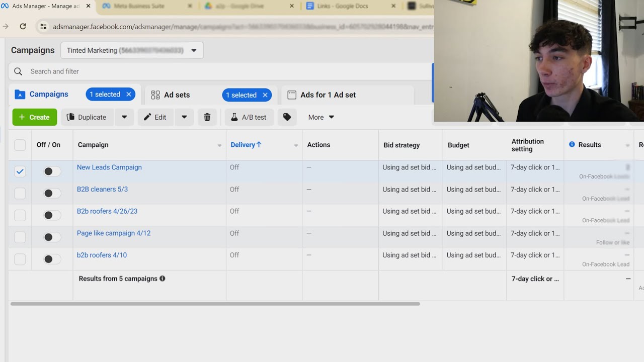Uncheck the New Leads Campaign checkbox
Viewport: 644px width, 362px height.
20,171
